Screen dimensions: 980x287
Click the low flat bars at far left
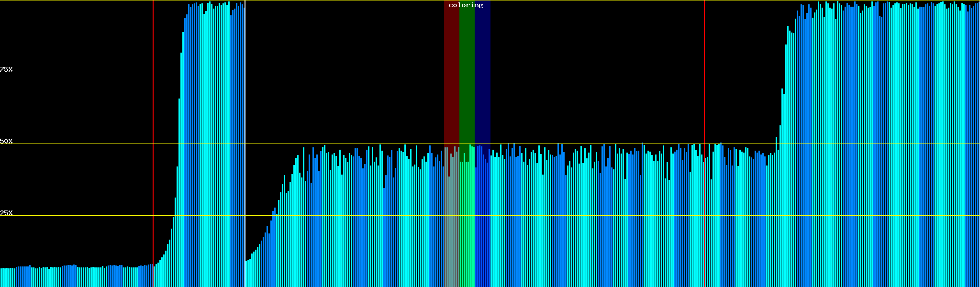72,276
